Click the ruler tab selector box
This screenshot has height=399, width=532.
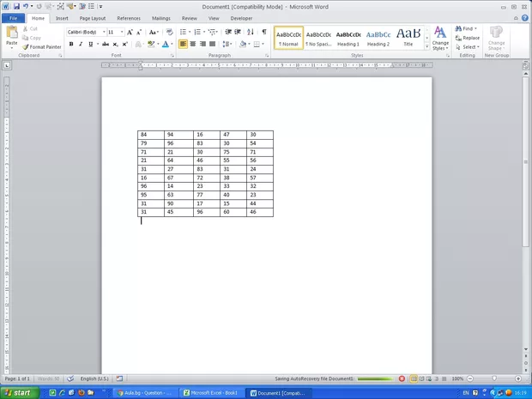pos(7,65)
